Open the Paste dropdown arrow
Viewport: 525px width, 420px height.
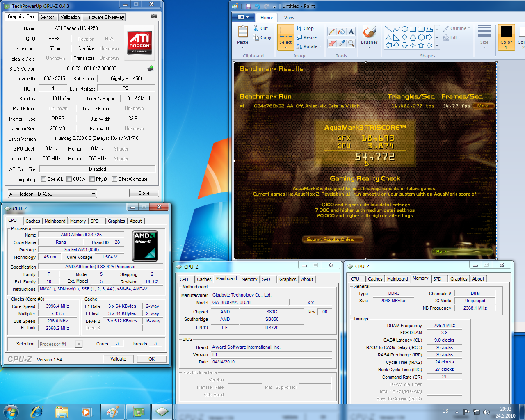[x=242, y=48]
